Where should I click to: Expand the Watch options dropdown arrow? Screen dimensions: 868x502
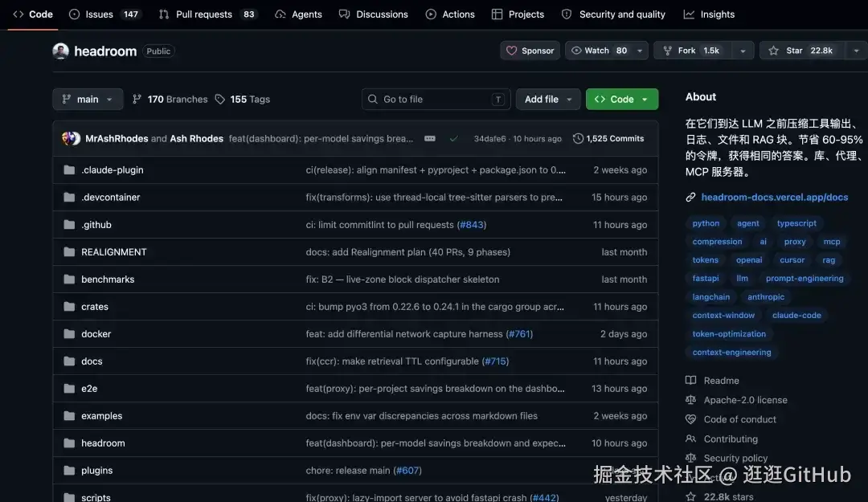[x=640, y=51]
